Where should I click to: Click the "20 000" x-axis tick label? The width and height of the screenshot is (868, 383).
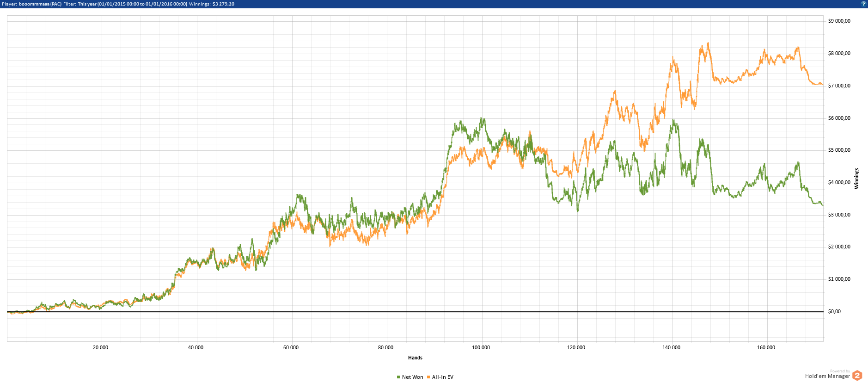pos(100,347)
